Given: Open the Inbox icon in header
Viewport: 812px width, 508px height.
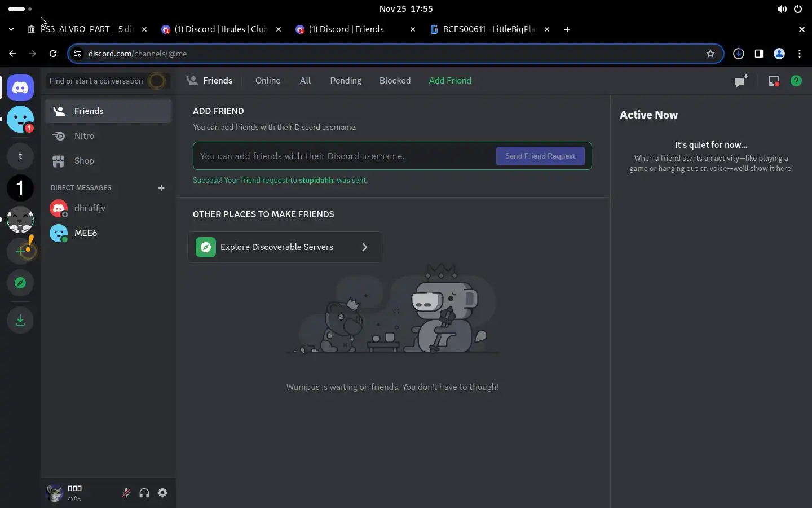Looking at the screenshot, I should (x=774, y=81).
